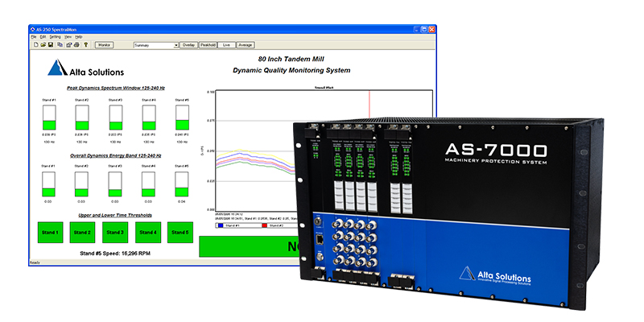Click Peak Dynamics Stand #1 level bar
The height and width of the screenshot is (322, 644).
tap(49, 118)
